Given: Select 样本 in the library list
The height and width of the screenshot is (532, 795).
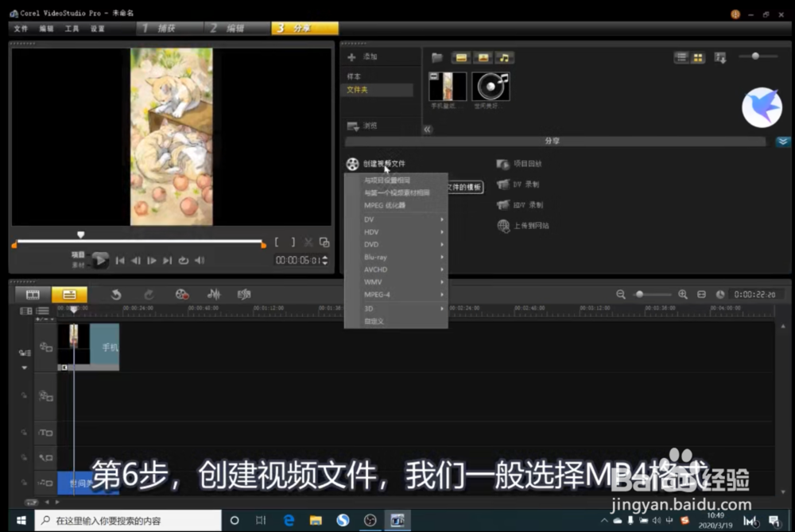Looking at the screenshot, I should pos(354,76).
